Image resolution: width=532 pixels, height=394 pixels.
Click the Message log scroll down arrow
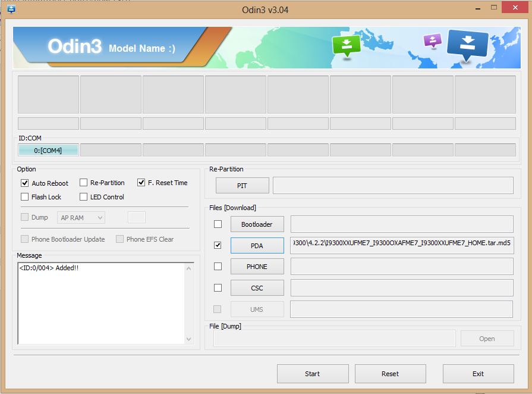coord(188,339)
